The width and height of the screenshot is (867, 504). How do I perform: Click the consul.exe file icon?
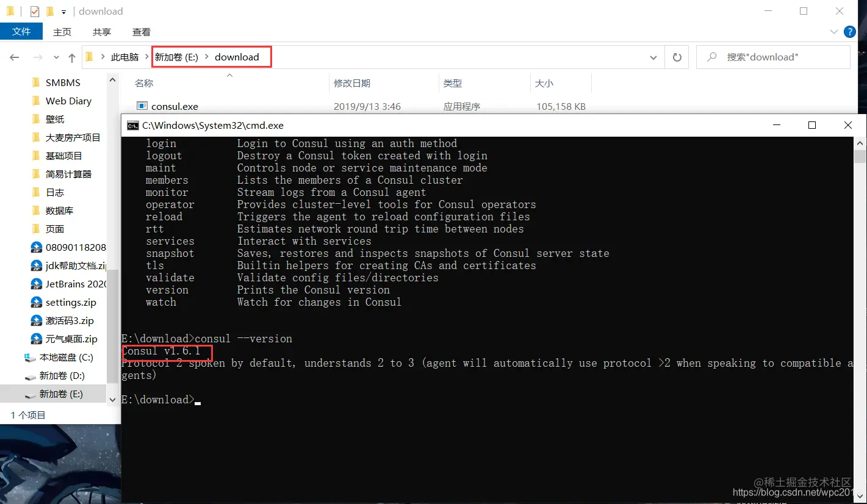(x=142, y=106)
